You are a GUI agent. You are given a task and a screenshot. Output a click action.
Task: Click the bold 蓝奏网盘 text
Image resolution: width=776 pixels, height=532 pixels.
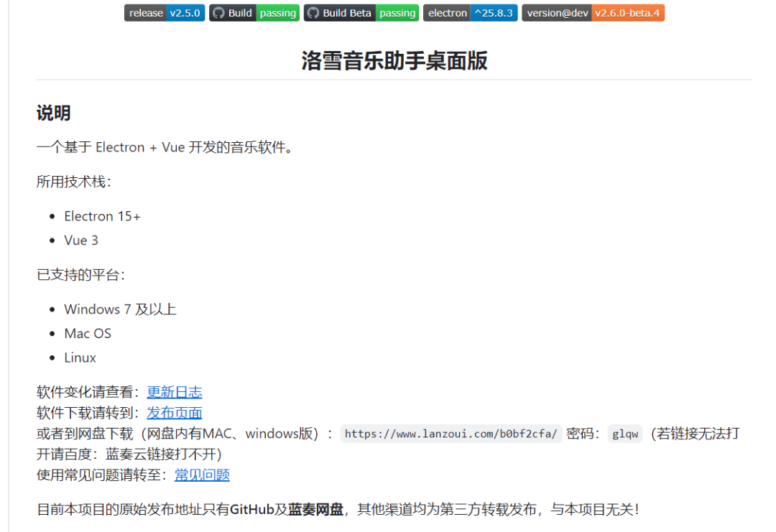pyautogui.click(x=315, y=509)
